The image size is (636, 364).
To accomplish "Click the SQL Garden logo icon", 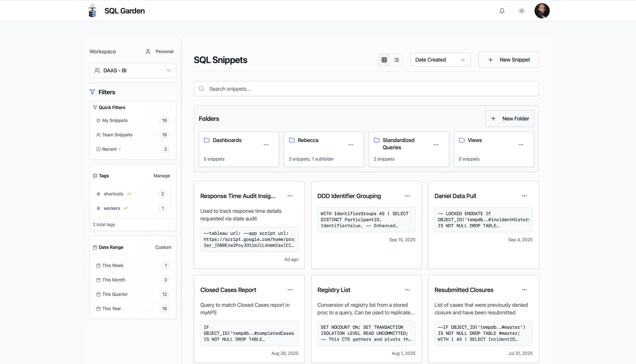I will tap(93, 11).
